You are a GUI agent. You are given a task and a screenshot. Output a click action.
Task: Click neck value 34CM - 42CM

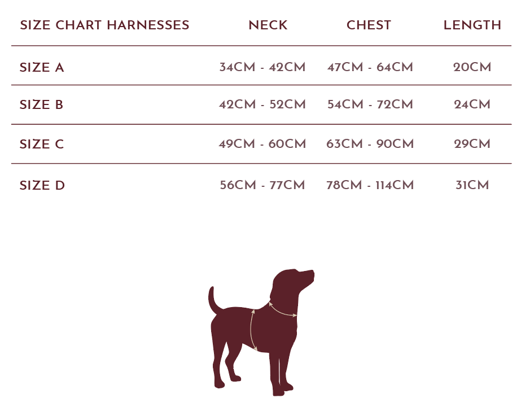262,67
